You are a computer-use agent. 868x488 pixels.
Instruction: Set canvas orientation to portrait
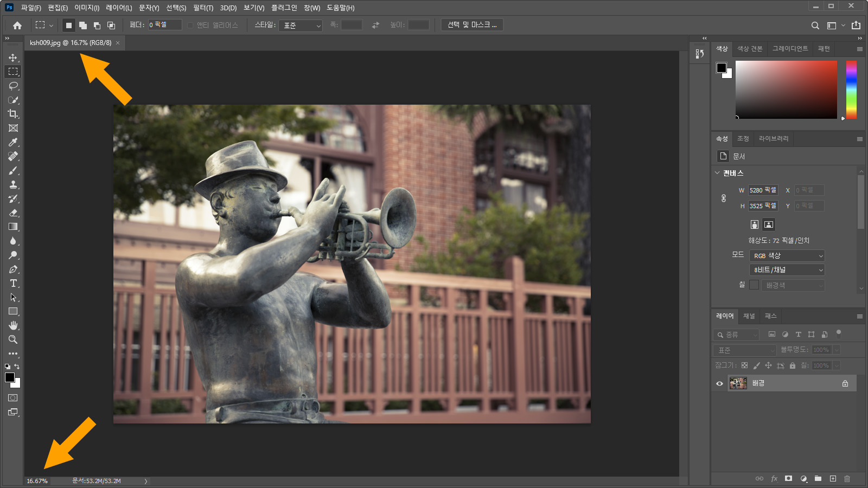[x=754, y=224]
